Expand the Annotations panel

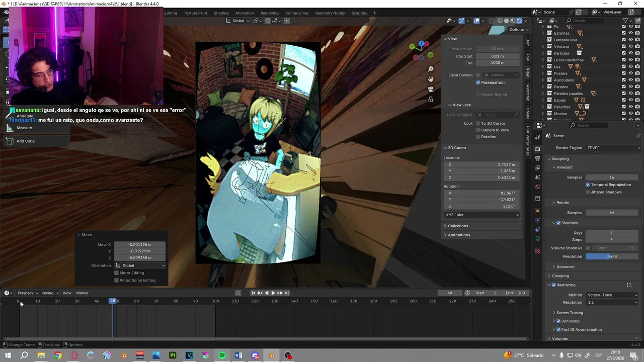tap(458, 235)
